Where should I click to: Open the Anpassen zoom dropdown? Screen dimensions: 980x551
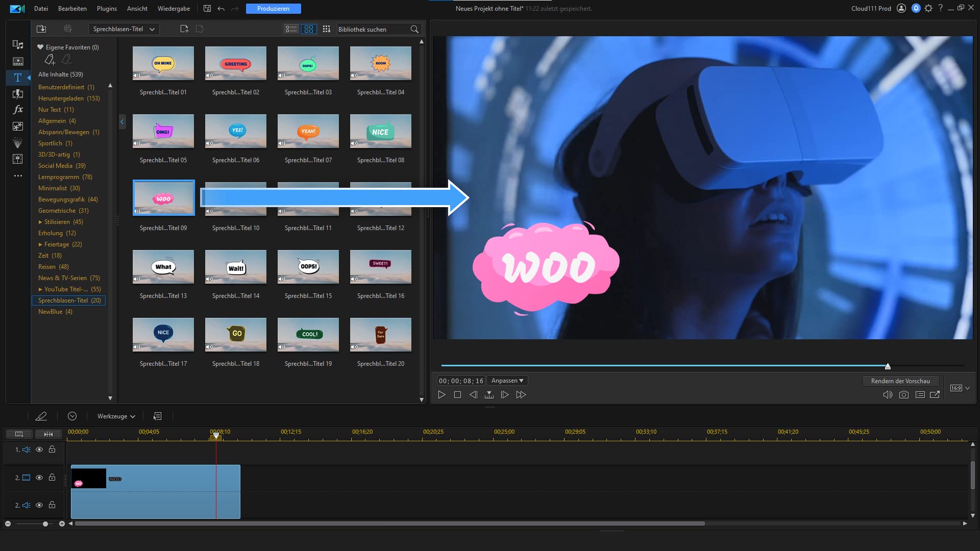point(507,381)
